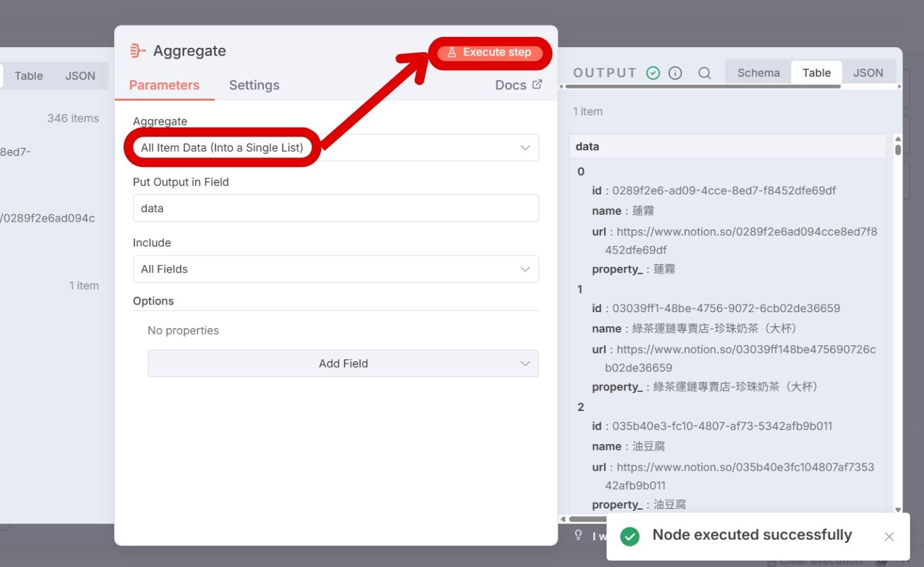Image resolution: width=924 pixels, height=567 pixels.
Task: Click the Execute step button
Action: point(491,52)
